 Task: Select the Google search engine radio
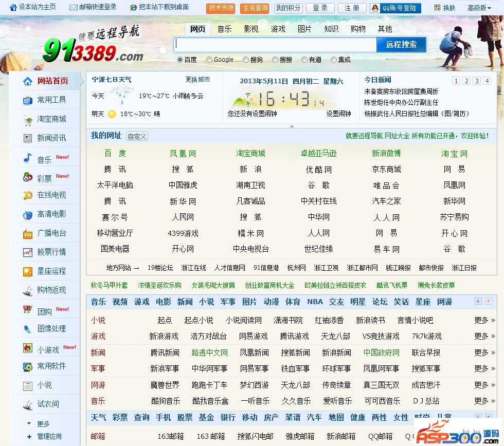(209, 60)
